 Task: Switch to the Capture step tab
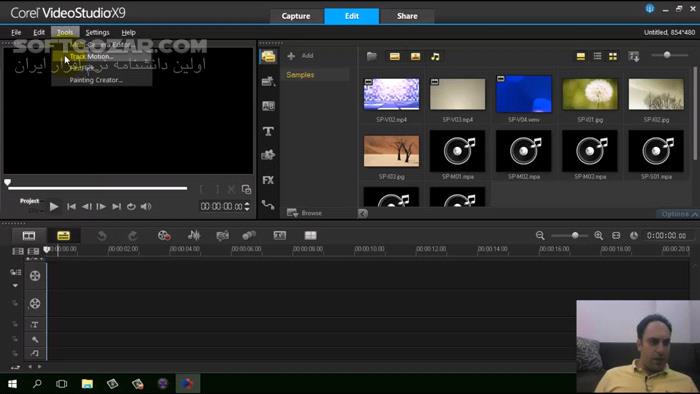tap(296, 16)
